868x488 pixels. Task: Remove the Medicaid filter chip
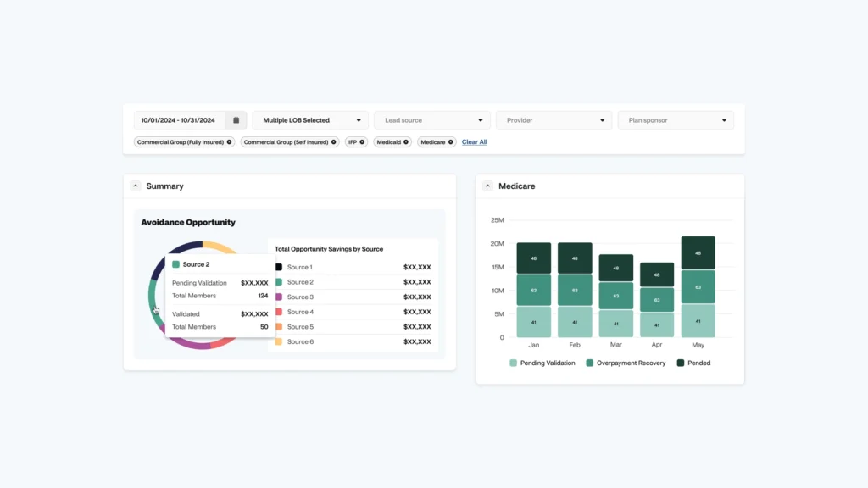406,141
